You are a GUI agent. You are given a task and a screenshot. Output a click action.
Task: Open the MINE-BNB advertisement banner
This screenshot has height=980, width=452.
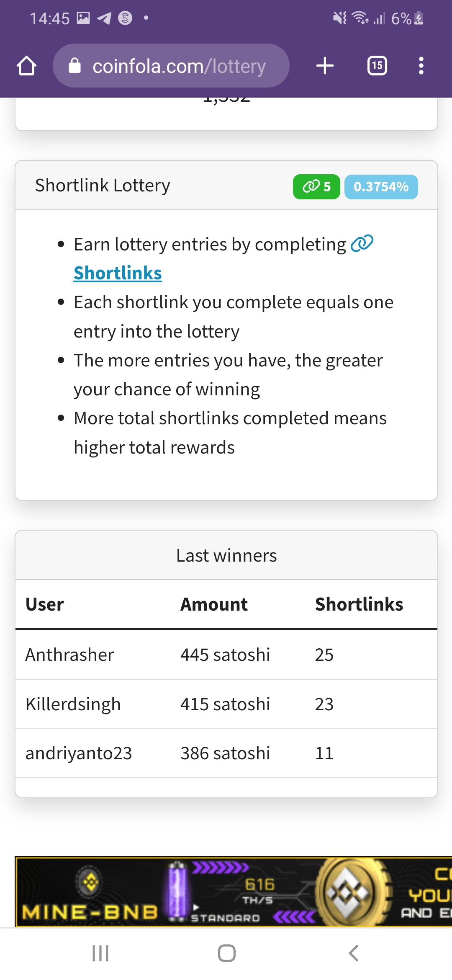click(234, 892)
